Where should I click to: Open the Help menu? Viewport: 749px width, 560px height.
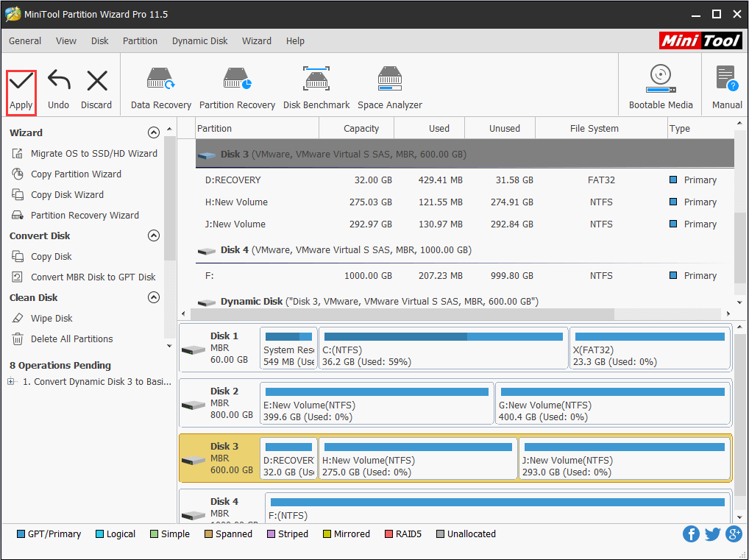tap(295, 41)
